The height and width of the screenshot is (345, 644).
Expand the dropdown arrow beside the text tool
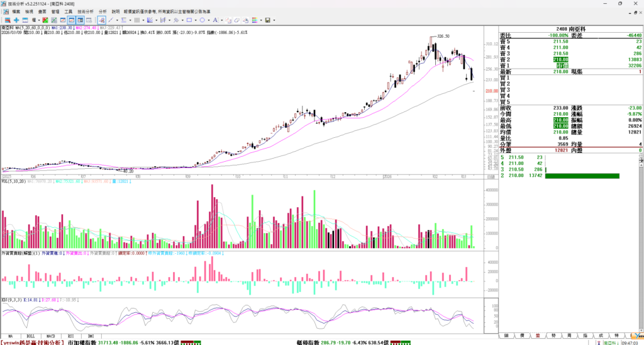(221, 20)
